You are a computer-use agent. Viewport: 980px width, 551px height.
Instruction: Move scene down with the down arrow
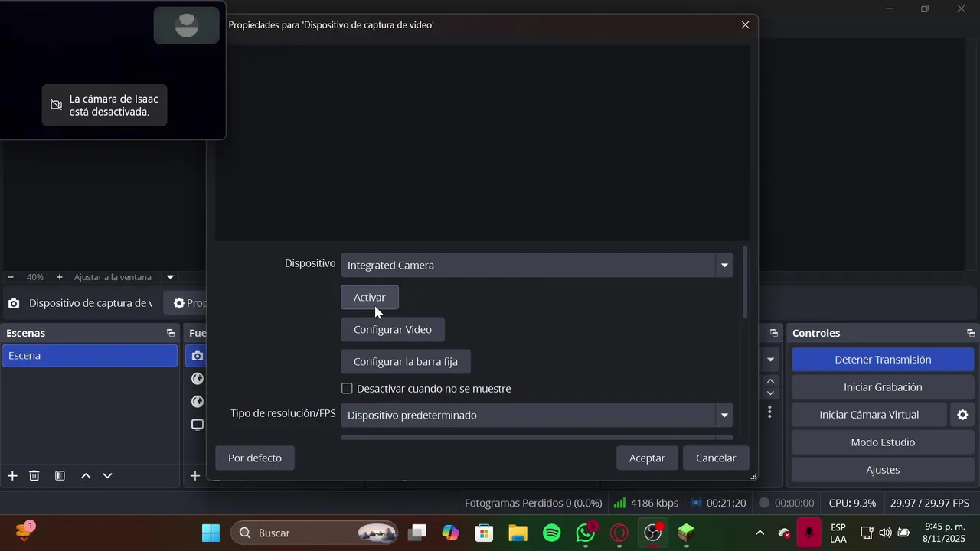(107, 476)
